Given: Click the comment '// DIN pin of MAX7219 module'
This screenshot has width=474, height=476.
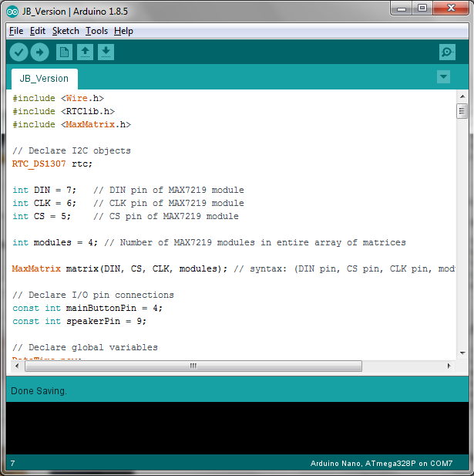Looking at the screenshot, I should point(169,190).
